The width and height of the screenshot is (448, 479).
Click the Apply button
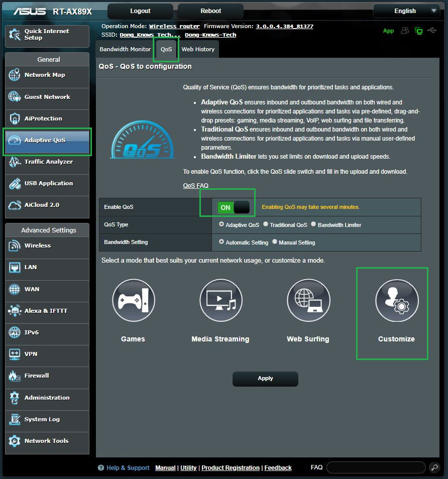265,379
